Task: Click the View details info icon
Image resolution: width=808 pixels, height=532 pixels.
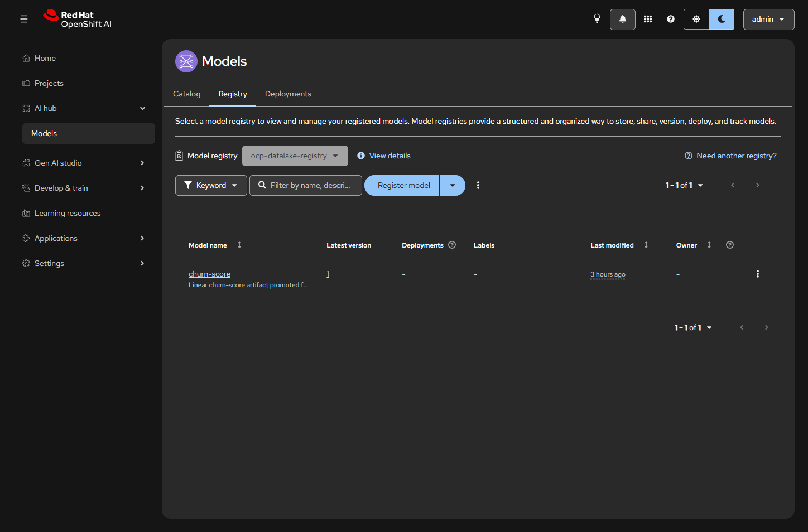Action: point(361,156)
